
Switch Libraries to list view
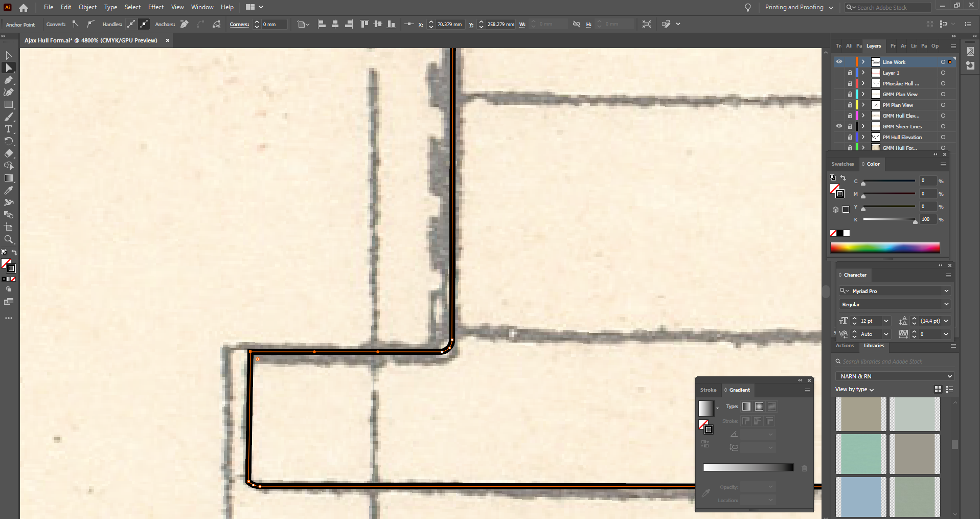(949, 390)
